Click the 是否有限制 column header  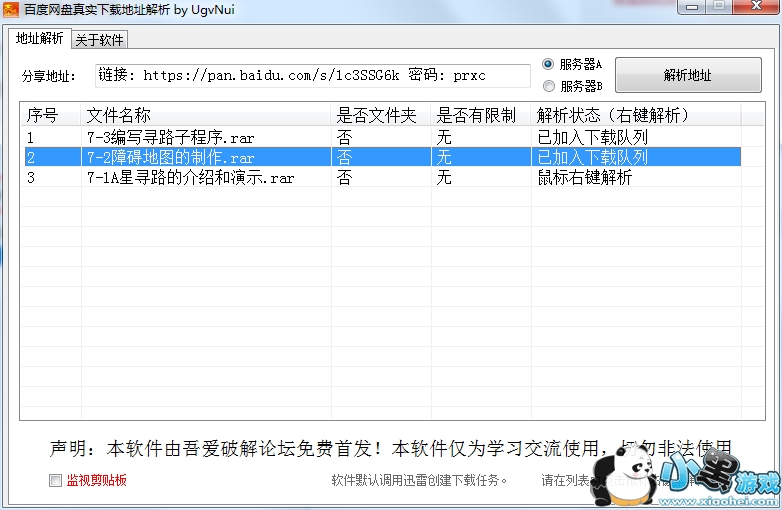481,115
